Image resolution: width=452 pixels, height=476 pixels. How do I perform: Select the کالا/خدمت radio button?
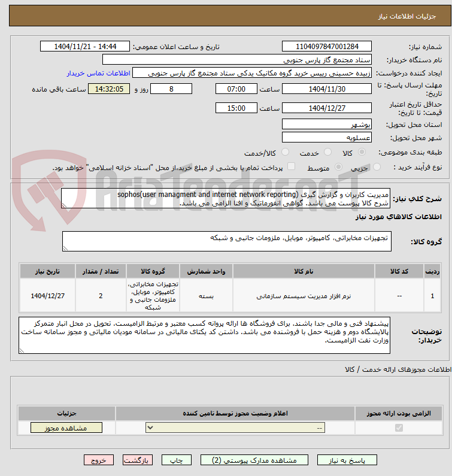point(285,152)
